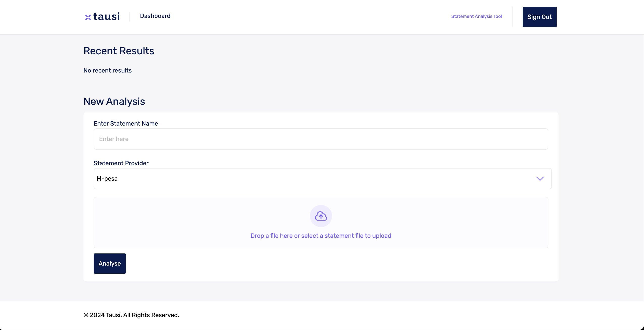Open the Statement Analysis Tool link
This screenshot has height=330, width=644.
pyautogui.click(x=476, y=16)
